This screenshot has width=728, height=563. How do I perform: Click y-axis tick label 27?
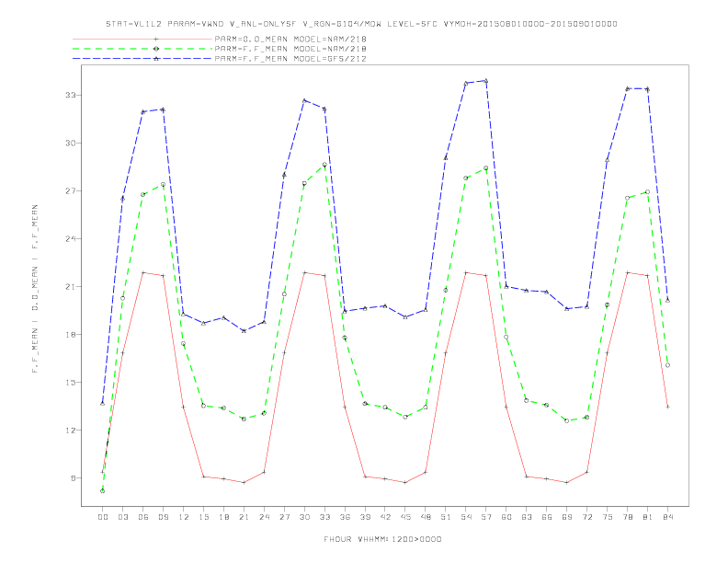[70, 191]
